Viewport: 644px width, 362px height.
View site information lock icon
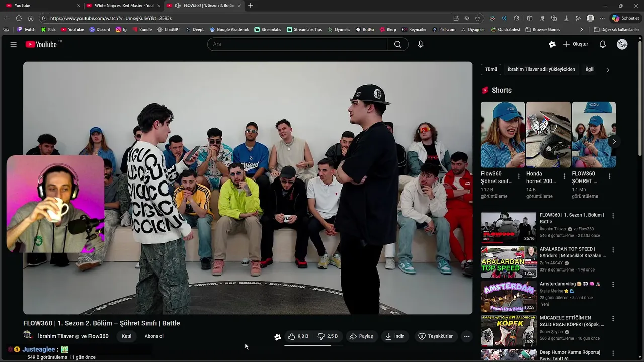(x=44, y=18)
